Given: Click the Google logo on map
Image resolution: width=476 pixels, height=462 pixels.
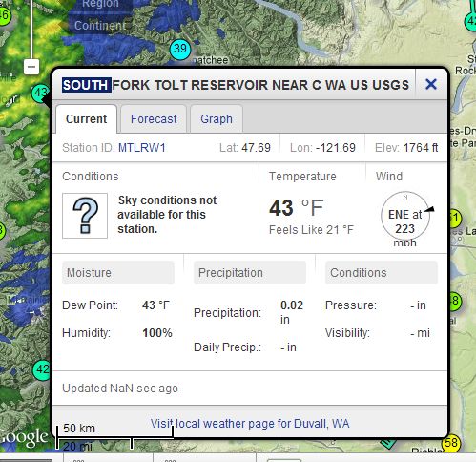Looking at the screenshot, I should click(24, 437).
